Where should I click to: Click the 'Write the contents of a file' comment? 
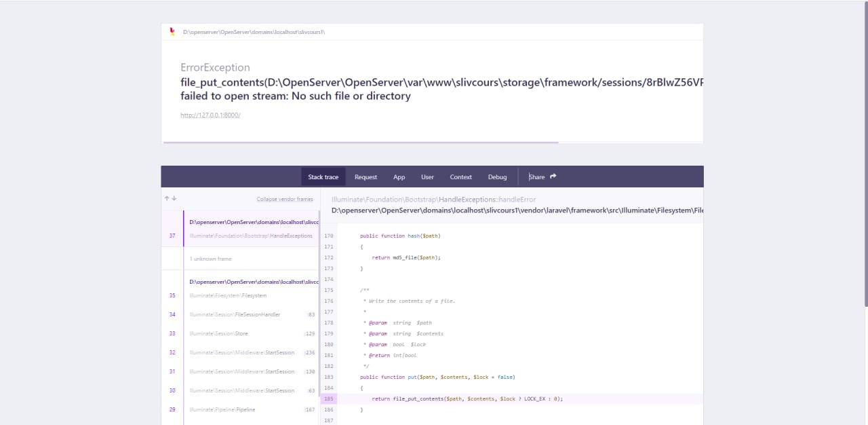(x=409, y=301)
